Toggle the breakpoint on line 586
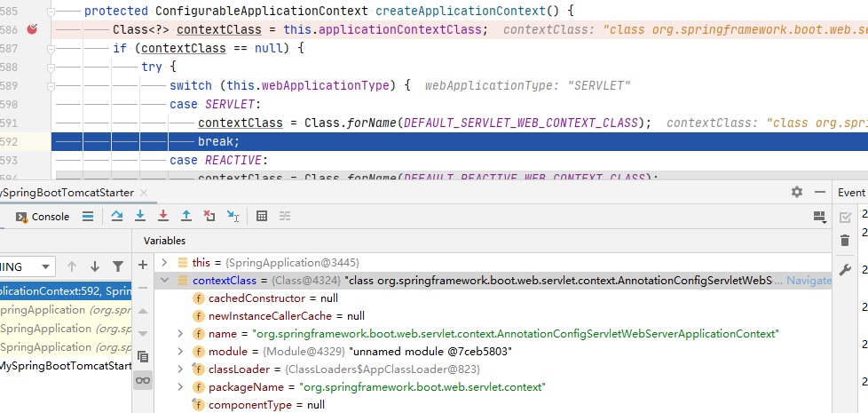 pos(32,29)
